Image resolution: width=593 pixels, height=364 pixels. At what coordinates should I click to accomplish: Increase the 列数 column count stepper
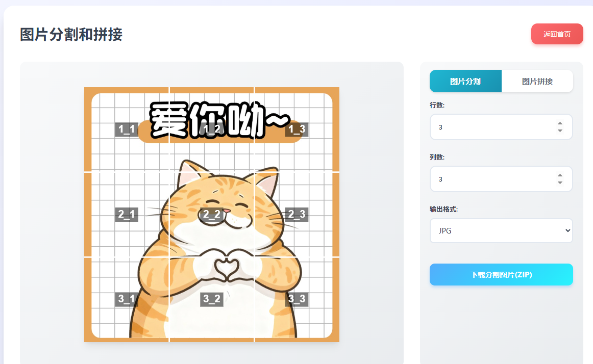pyautogui.click(x=560, y=175)
